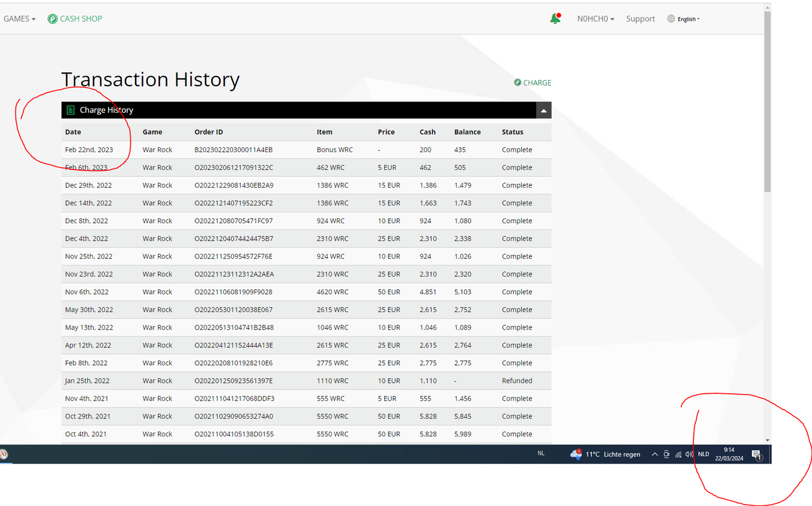
Task: Click the page vertical scrollbar thumb
Action: click(x=767, y=101)
